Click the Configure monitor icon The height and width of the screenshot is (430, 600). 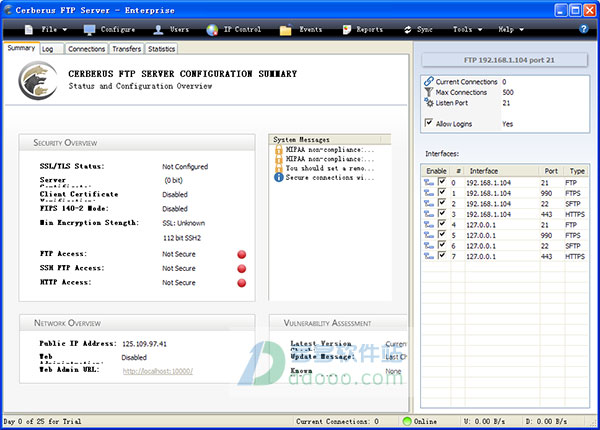click(x=89, y=30)
